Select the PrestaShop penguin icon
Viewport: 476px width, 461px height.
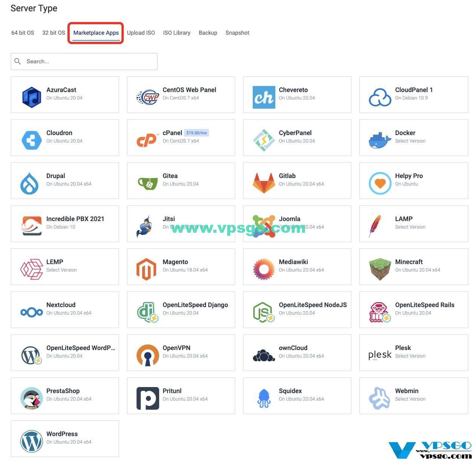pyautogui.click(x=32, y=398)
